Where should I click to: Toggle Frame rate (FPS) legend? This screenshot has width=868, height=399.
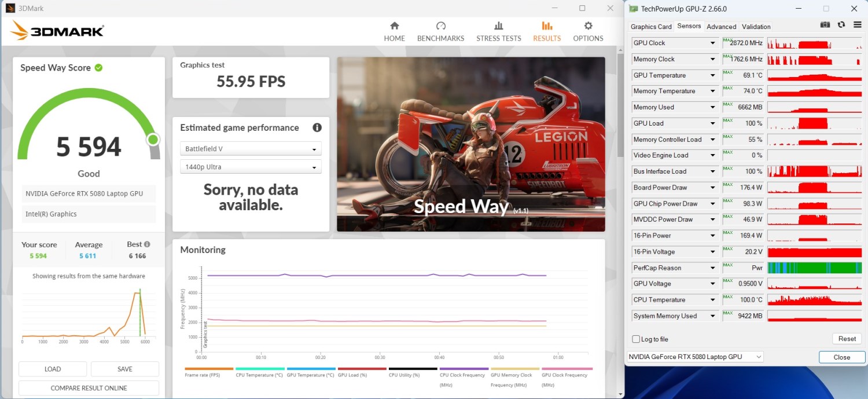pos(209,373)
